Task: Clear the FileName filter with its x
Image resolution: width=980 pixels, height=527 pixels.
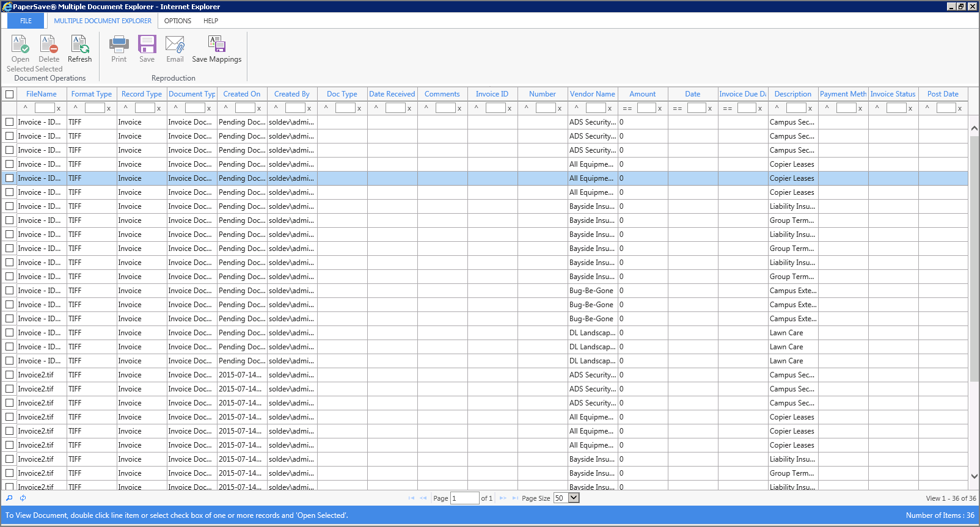Action: tap(59, 109)
